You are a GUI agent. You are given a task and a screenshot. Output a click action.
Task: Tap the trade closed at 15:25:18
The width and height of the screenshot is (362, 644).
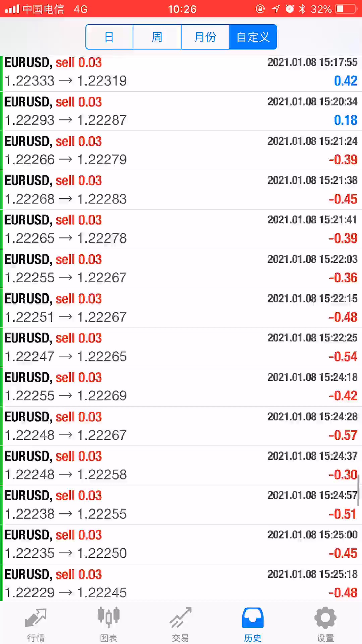pos(181,584)
